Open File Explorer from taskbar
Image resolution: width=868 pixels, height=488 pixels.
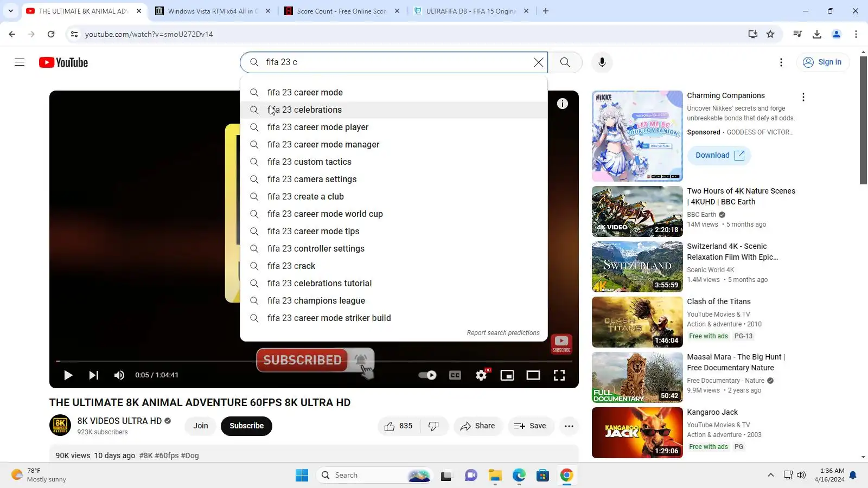pyautogui.click(x=495, y=476)
